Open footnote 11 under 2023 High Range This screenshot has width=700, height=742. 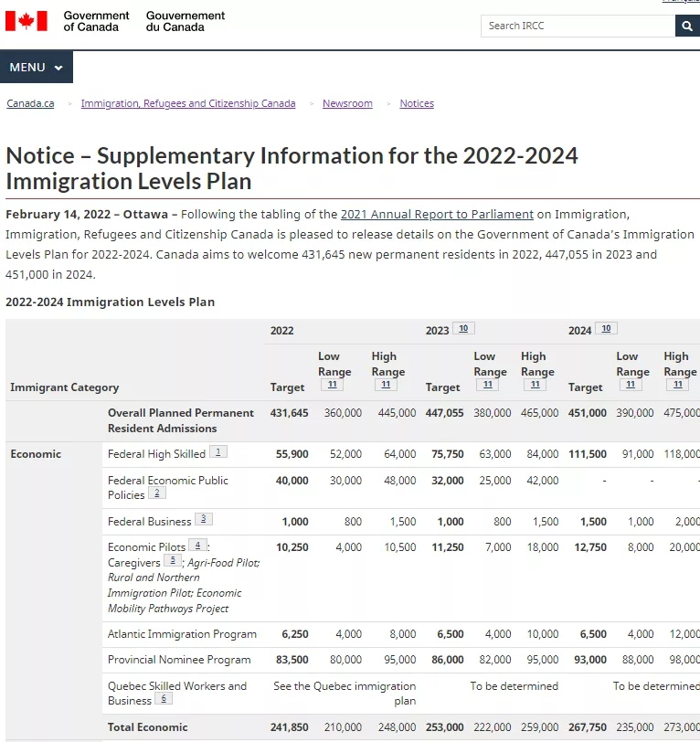(536, 386)
